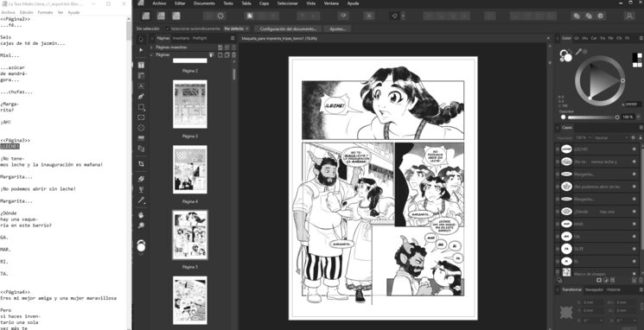Viewport: 644px width, 330px height.
Task: Select the Table tool
Action: tap(141, 75)
